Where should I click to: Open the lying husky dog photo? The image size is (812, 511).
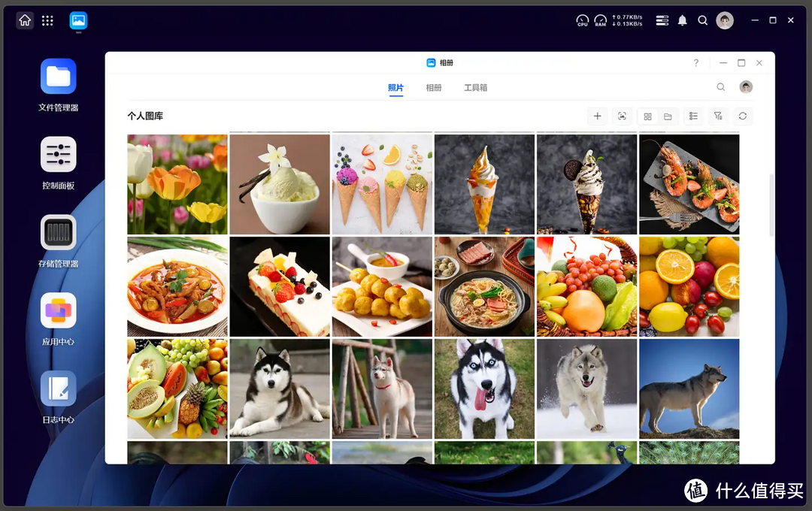click(x=280, y=389)
